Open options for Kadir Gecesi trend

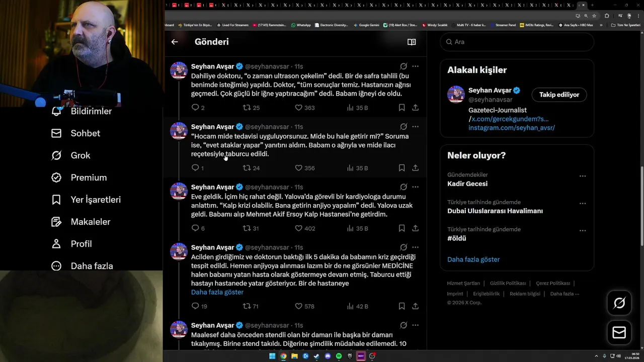click(x=583, y=176)
